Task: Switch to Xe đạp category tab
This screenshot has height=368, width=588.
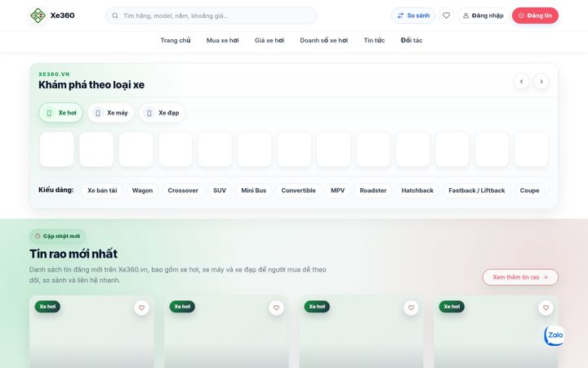Action: tap(163, 113)
